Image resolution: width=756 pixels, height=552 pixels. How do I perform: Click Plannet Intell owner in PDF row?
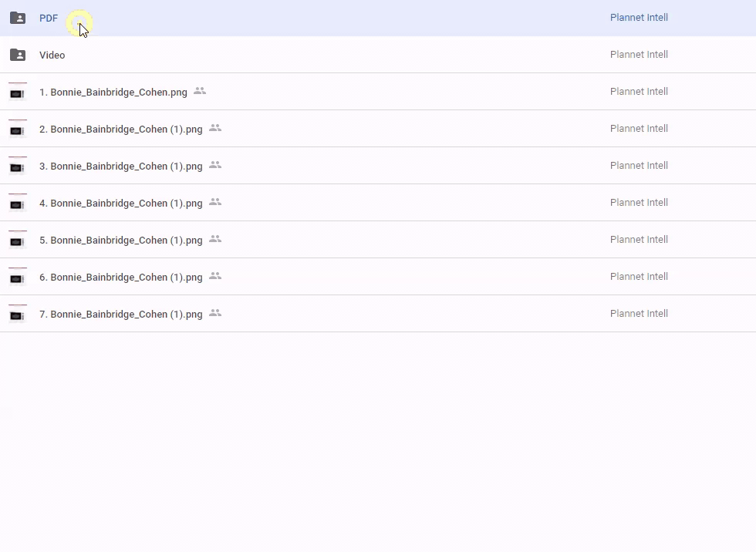click(x=639, y=18)
